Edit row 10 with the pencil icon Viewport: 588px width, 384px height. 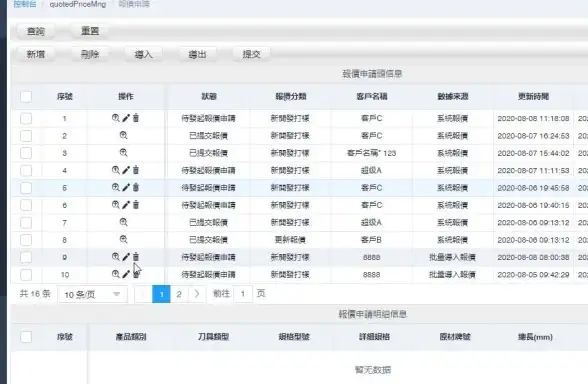pyautogui.click(x=126, y=274)
